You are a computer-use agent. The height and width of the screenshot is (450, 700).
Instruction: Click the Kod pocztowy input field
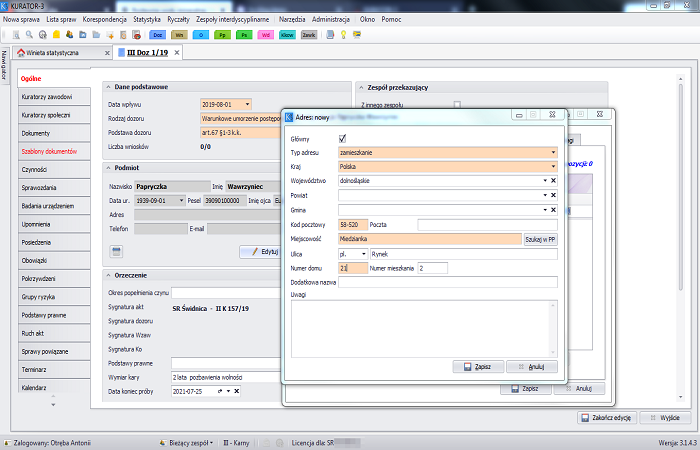pos(353,225)
